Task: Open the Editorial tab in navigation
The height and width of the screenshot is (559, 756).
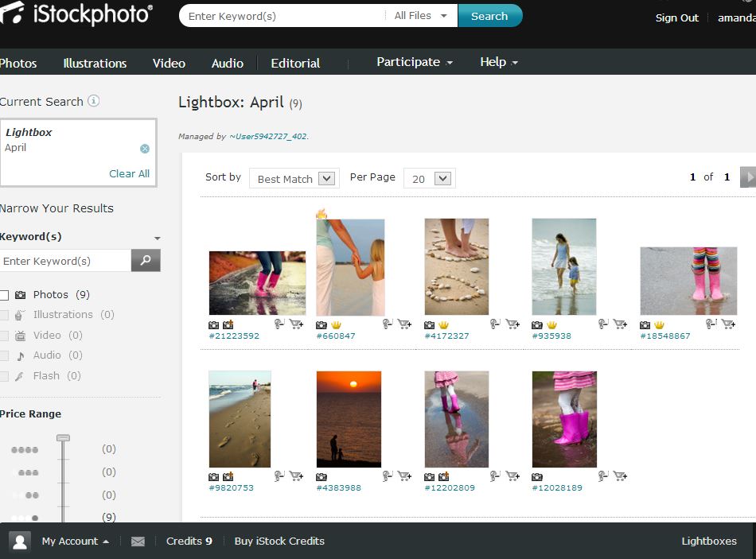Action: pos(295,63)
